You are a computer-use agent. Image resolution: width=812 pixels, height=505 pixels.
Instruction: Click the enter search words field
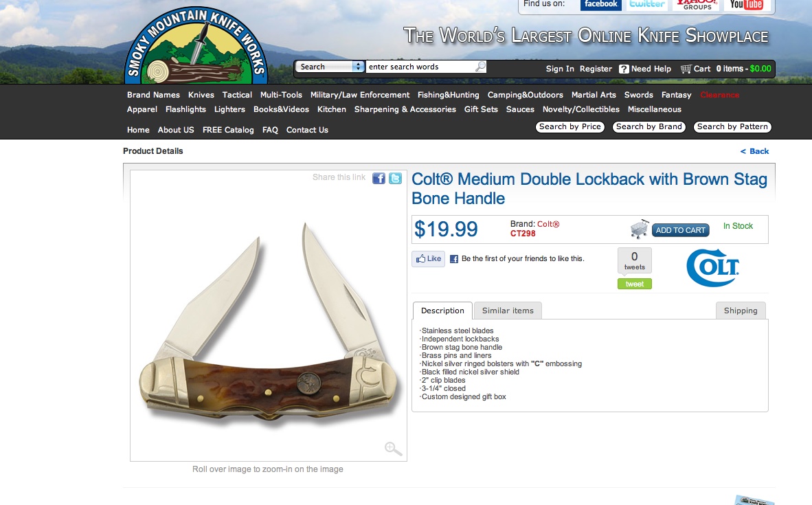(x=420, y=67)
